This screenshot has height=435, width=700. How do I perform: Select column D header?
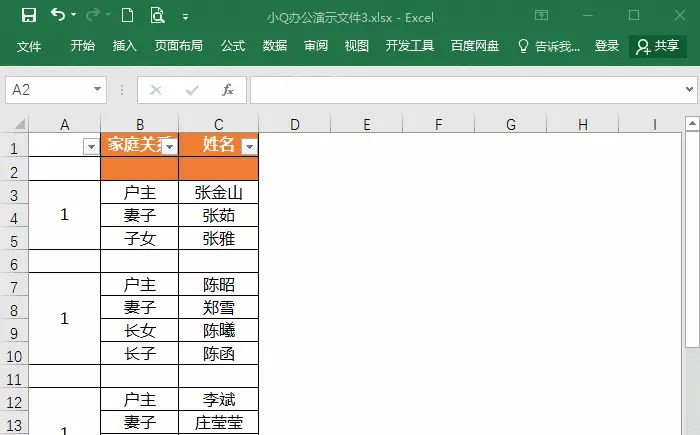coord(295,124)
